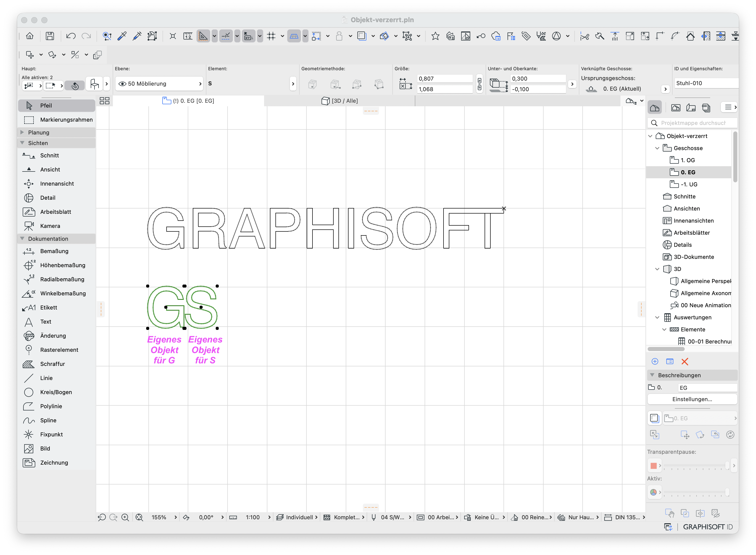Screen dimensions: 756x555
Task: Click the Redo arrow icon
Action: tap(86, 36)
